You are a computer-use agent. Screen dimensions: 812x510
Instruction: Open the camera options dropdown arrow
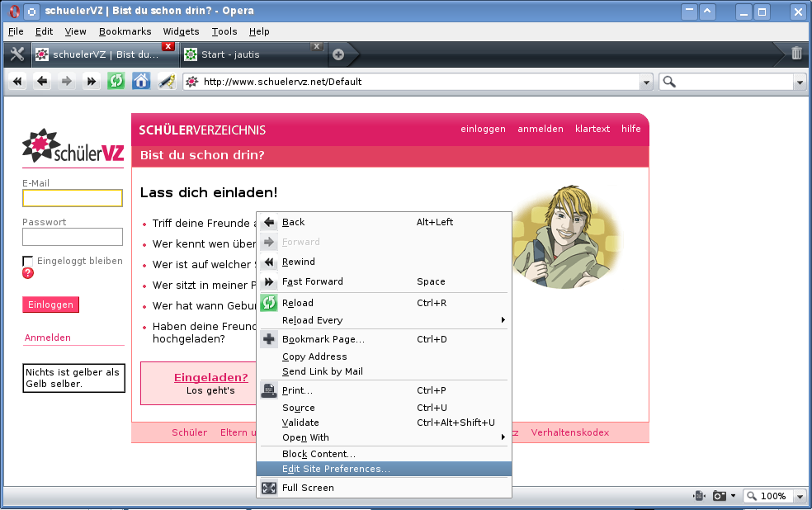733,496
